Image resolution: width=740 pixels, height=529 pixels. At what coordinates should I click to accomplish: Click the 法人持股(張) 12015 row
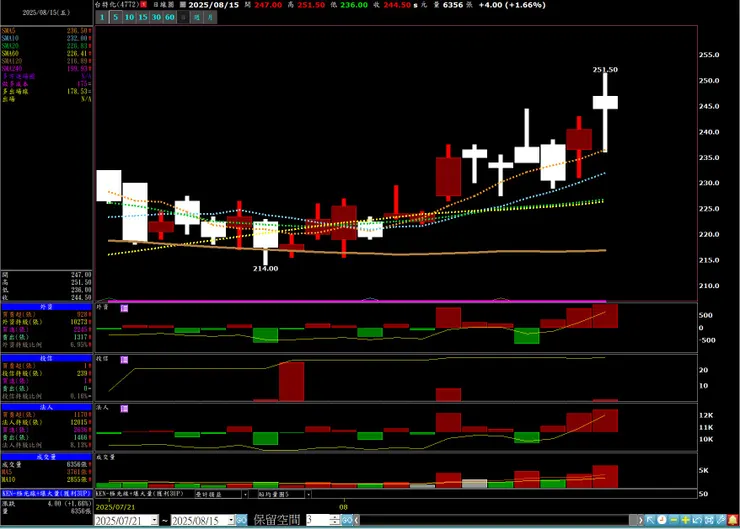46,422
